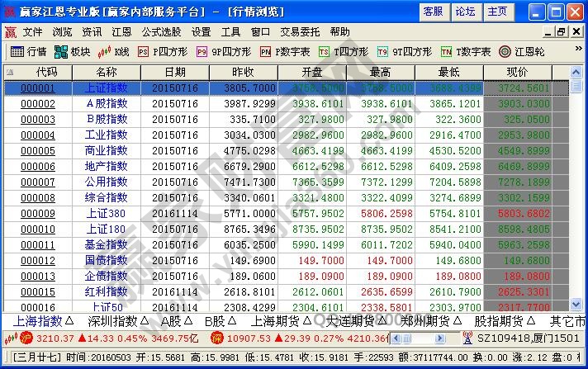Open the 板块 sector icon
This screenshot has width=588, height=369.
(x=61, y=51)
